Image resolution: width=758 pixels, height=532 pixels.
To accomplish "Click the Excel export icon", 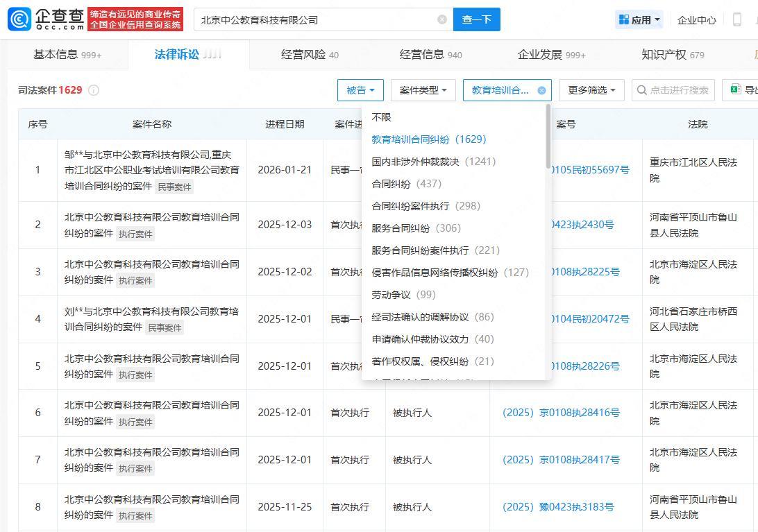I will [736, 89].
